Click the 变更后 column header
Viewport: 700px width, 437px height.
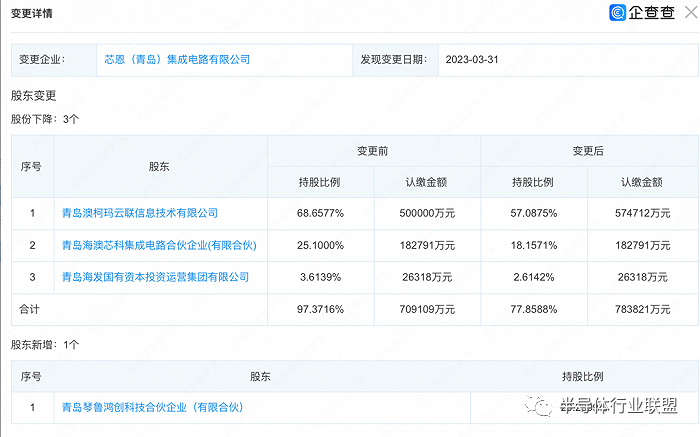pyautogui.click(x=589, y=151)
